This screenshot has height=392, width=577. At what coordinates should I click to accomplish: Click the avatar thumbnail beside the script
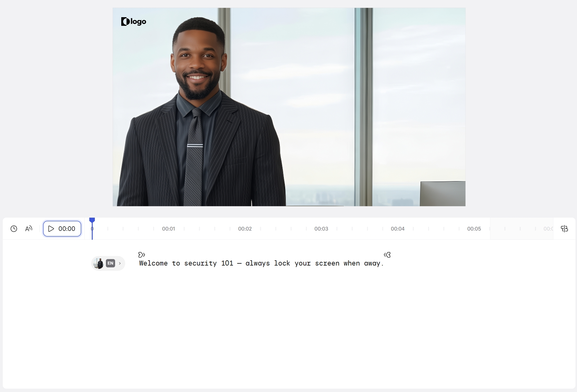(99, 263)
